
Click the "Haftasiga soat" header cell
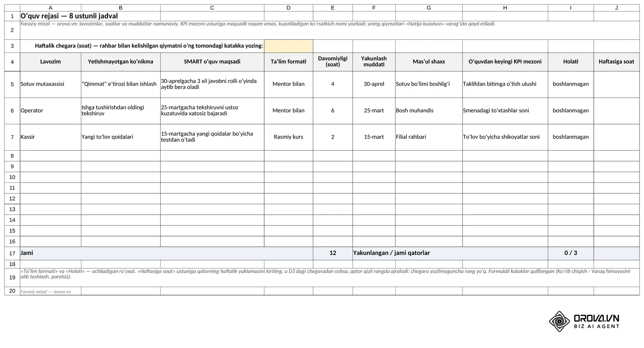click(616, 62)
